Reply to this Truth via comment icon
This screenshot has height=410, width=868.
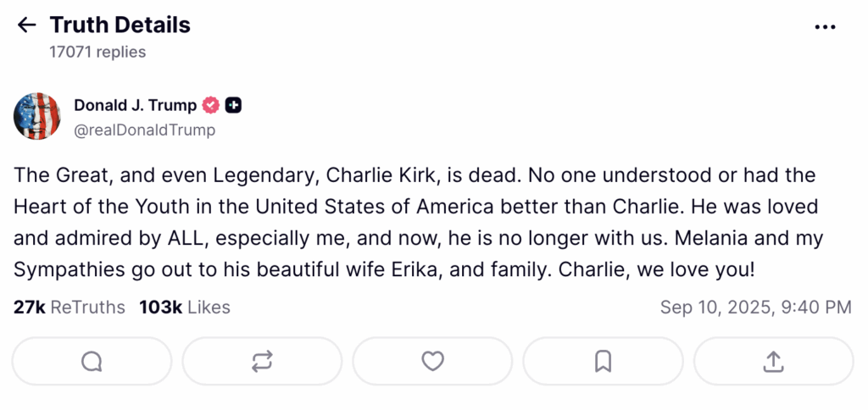92,362
